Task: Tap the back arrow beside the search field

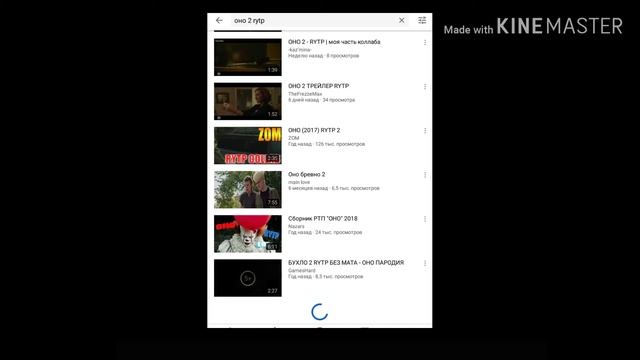Action: (219, 20)
